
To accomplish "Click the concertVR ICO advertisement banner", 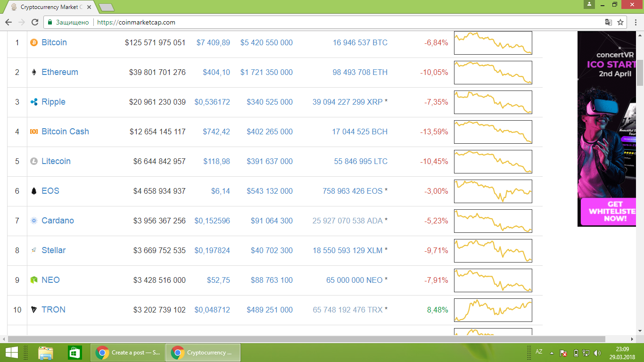I will pos(606,129).
